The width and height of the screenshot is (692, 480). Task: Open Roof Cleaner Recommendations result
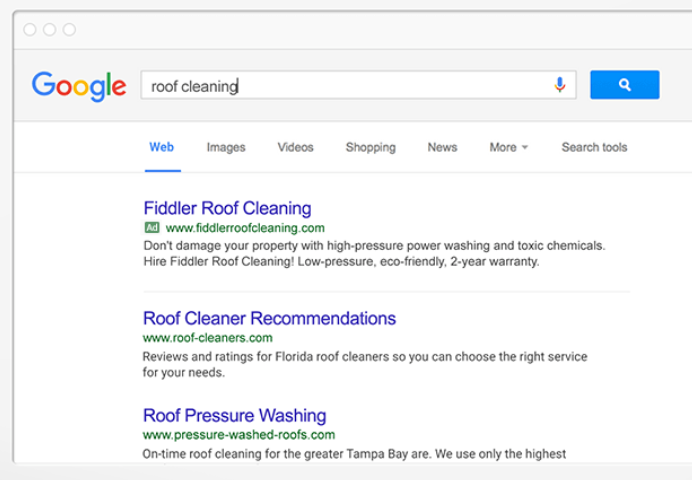click(x=269, y=318)
